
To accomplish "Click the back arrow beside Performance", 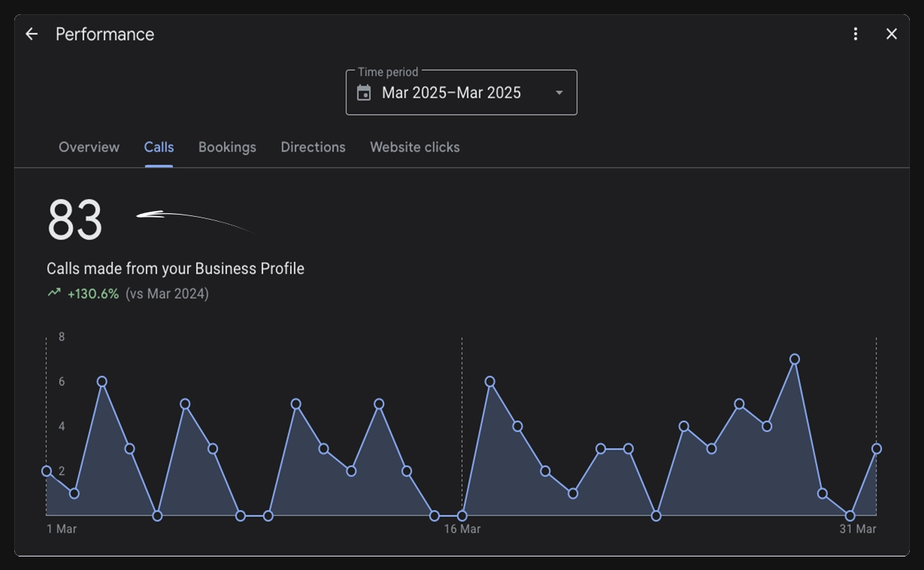I will [31, 34].
